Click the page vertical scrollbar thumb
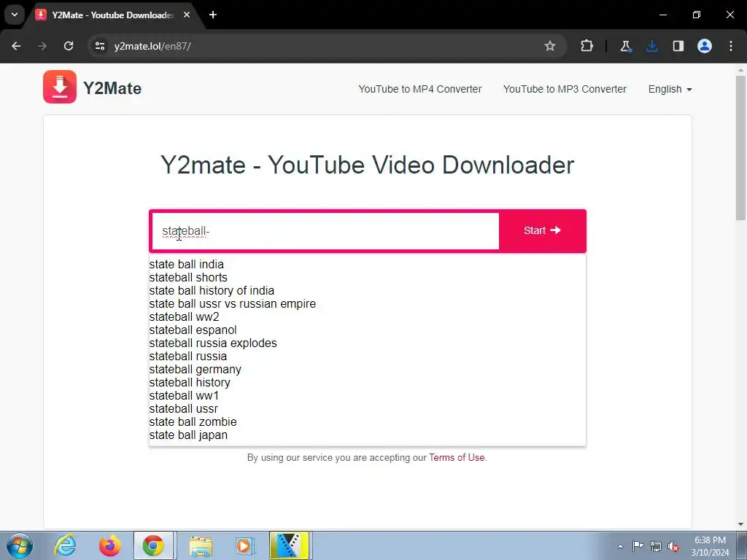 pos(741,147)
